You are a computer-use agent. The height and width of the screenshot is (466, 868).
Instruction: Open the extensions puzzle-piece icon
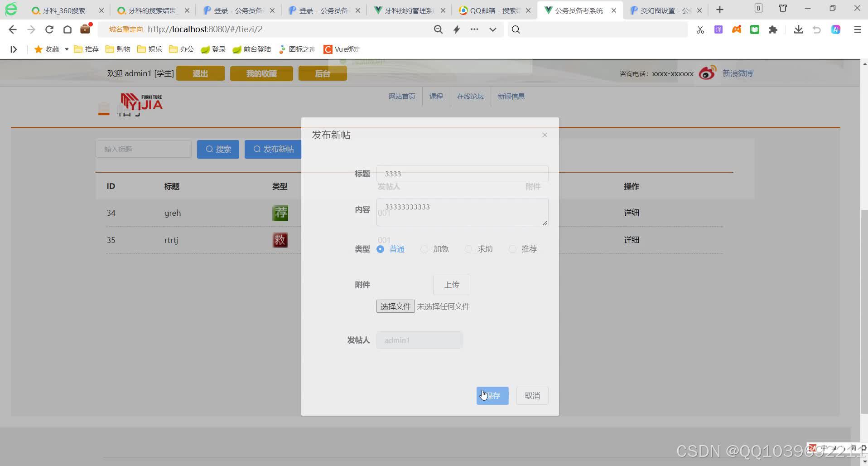773,29
